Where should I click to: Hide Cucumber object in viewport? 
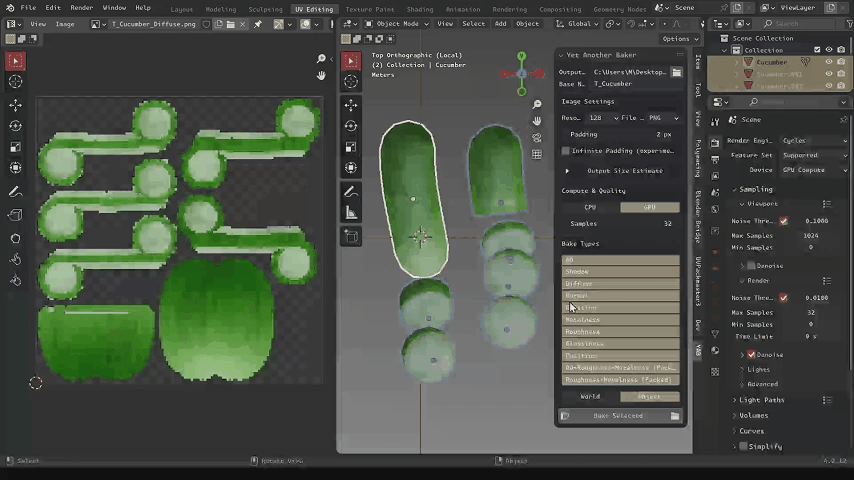(x=829, y=62)
